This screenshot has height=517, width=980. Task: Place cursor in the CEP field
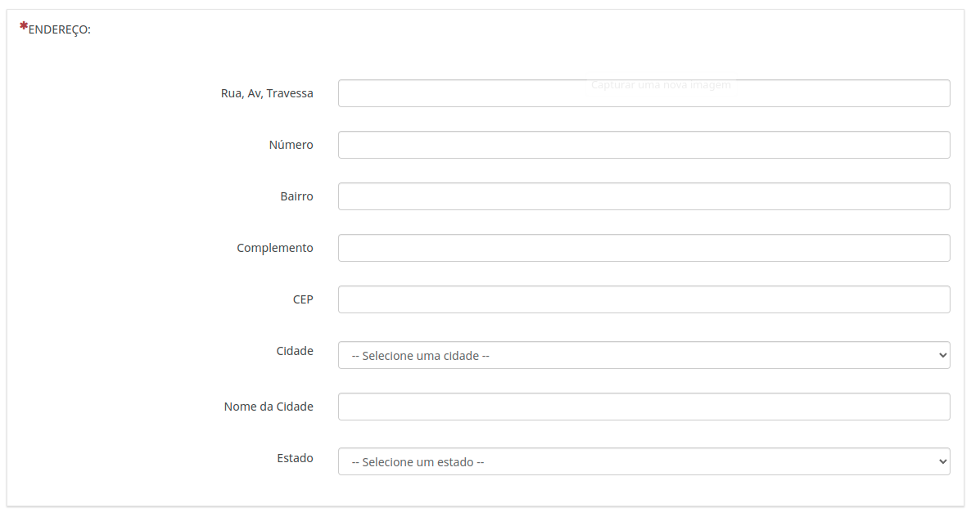click(x=644, y=299)
